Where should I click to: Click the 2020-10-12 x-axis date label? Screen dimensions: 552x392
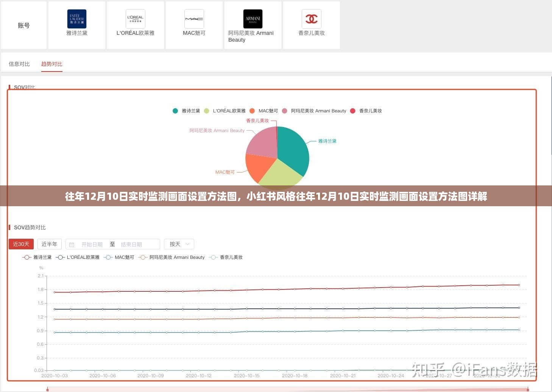[199, 376]
